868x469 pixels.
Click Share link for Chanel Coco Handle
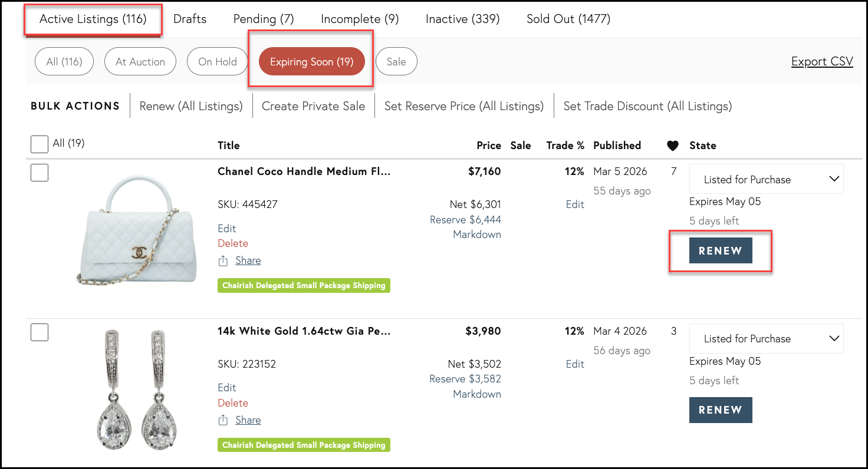click(248, 260)
